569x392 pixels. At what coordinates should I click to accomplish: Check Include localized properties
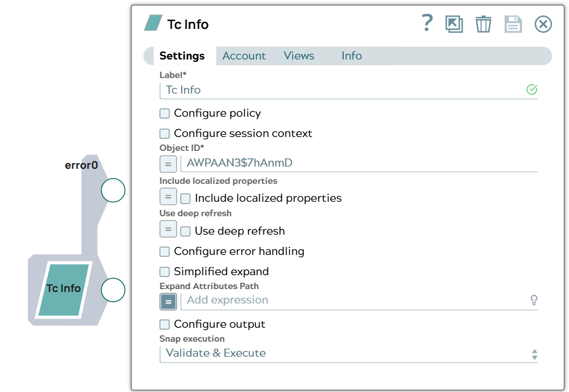(185, 198)
